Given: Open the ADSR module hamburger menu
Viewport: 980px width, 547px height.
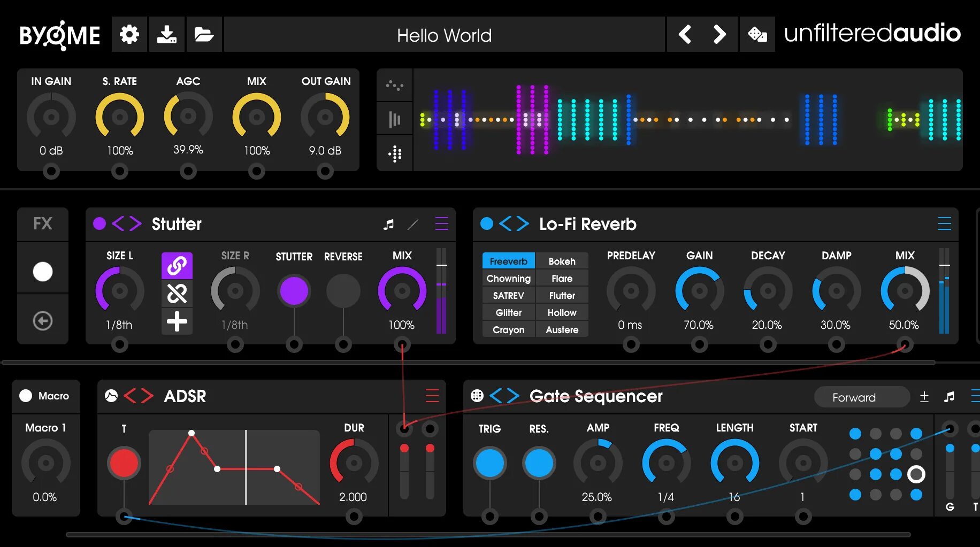Looking at the screenshot, I should point(432,396).
